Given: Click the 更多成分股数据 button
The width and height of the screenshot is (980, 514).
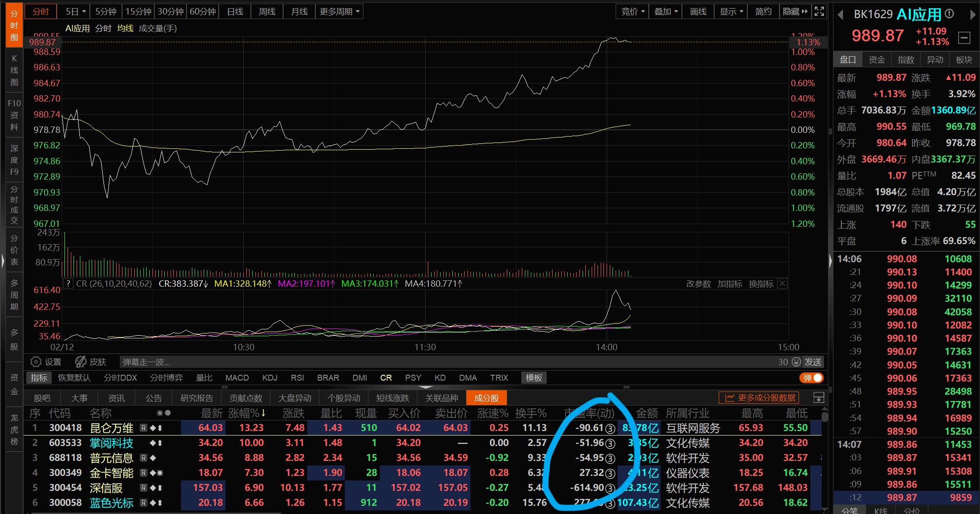Looking at the screenshot, I should [759, 398].
